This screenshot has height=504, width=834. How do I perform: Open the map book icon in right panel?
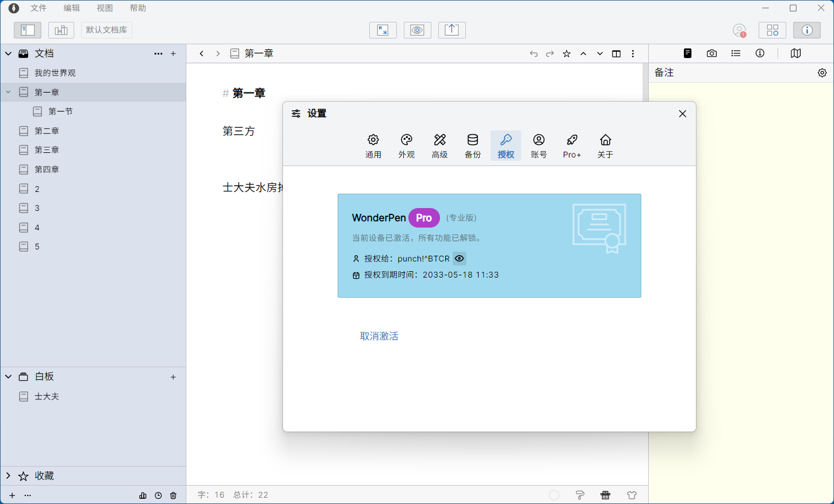(x=795, y=53)
